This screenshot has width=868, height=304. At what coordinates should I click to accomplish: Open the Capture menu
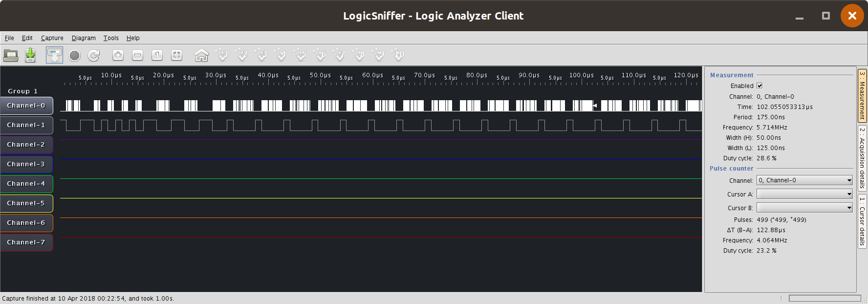(52, 38)
